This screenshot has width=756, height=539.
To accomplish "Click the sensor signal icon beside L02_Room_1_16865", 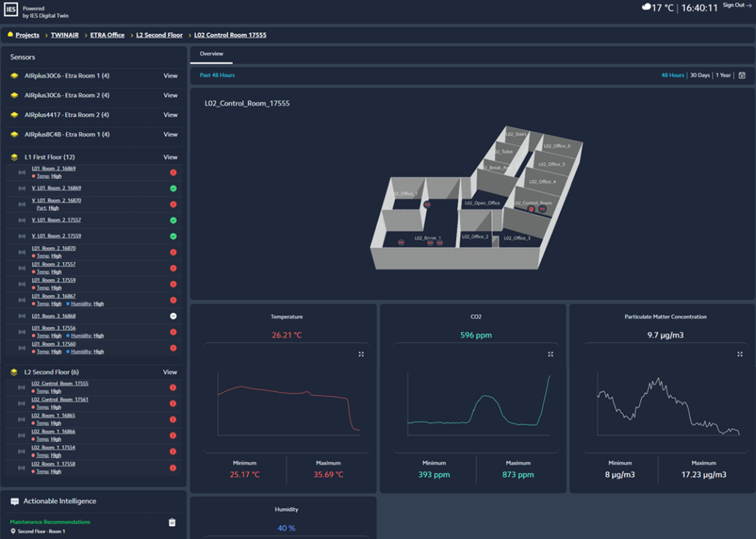I will click(x=21, y=419).
